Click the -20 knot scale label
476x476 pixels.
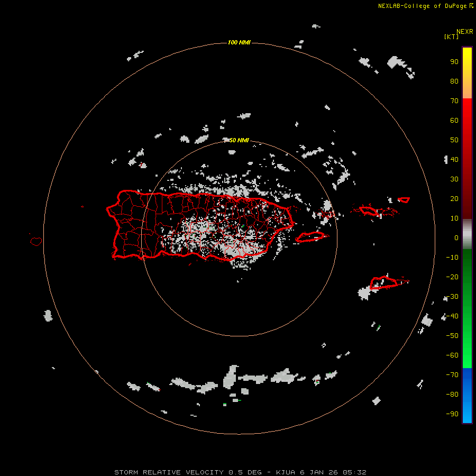[x=452, y=277]
